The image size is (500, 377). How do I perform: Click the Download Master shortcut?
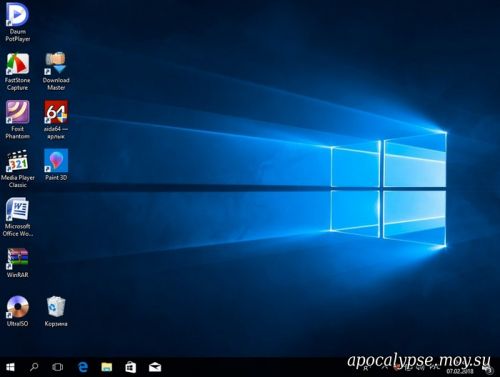click(56, 71)
